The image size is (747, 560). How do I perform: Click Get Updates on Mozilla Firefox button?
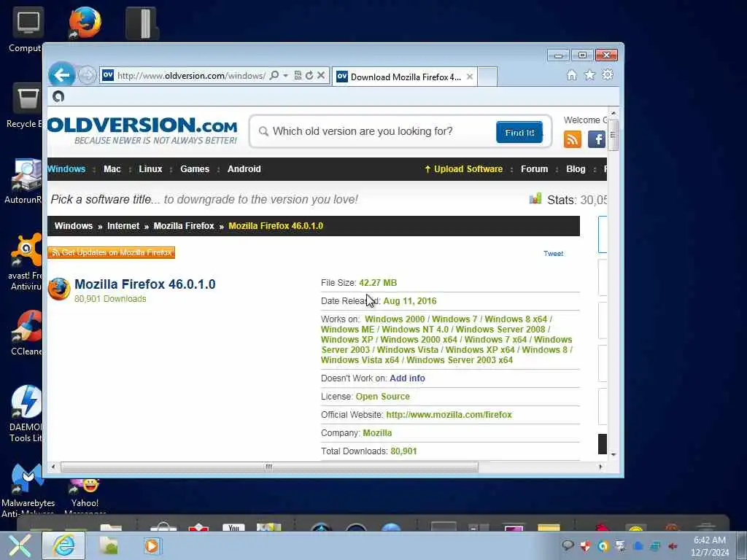[111, 252]
